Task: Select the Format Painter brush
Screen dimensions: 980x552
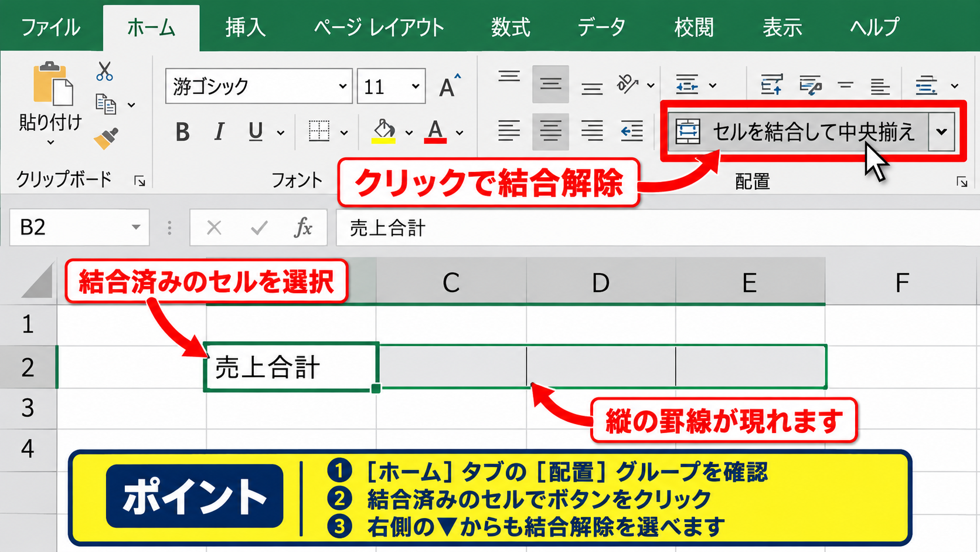Action: (106, 138)
